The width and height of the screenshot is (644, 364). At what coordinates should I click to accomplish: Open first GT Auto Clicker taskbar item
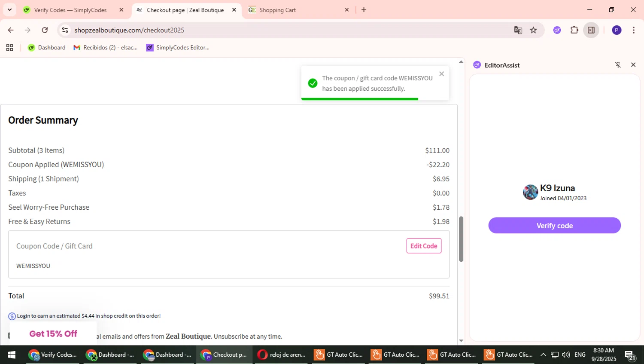[339, 355]
